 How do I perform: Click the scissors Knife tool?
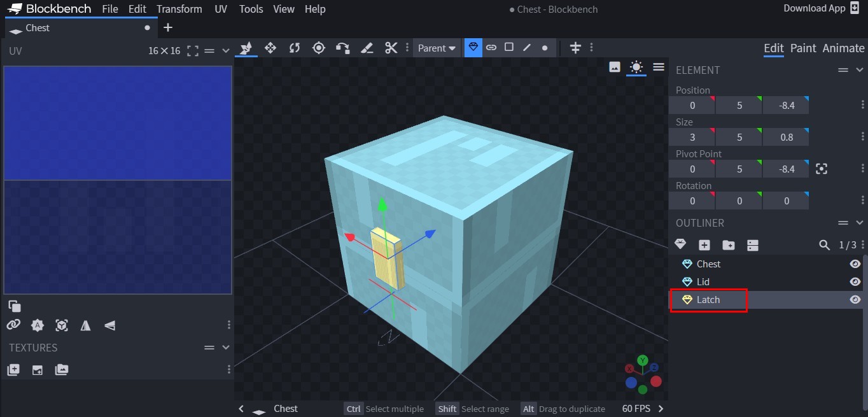tap(391, 48)
